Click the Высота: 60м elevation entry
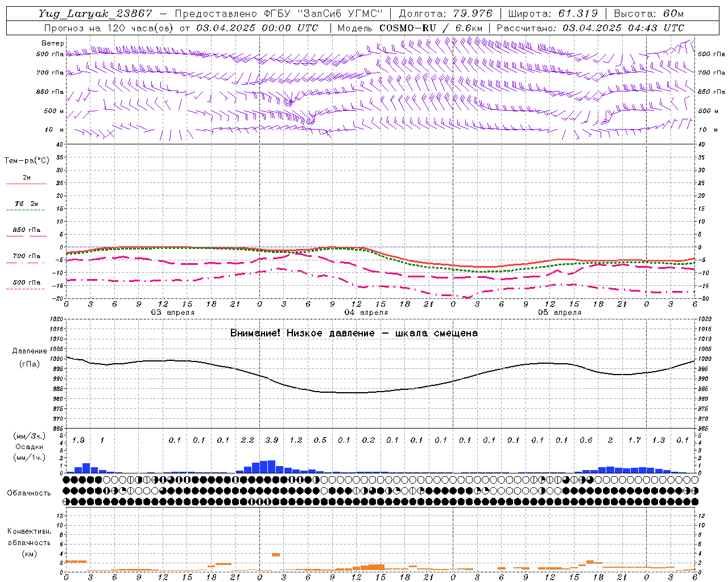 coord(649,14)
